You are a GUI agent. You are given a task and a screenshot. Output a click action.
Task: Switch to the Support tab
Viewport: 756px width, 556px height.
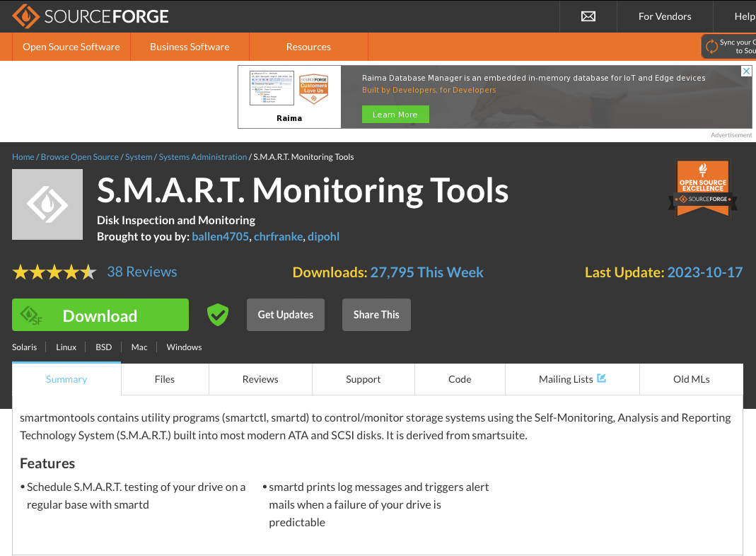click(363, 379)
